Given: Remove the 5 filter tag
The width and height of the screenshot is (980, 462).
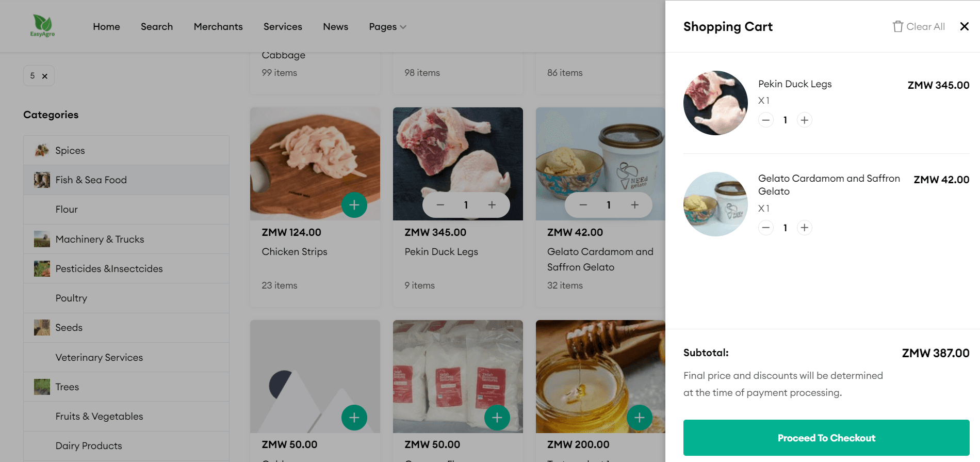Looking at the screenshot, I should 45,76.
